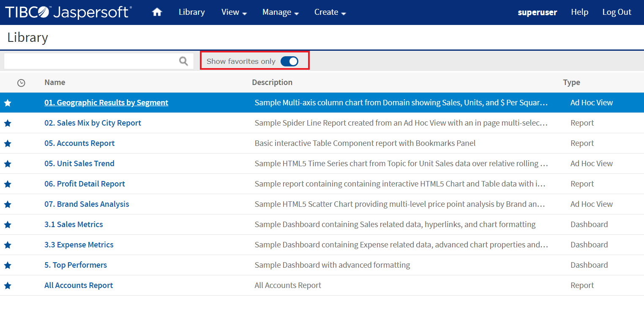The image size is (644, 310).
Task: Open 02. Sales Mix by City Report
Action: 93,123
